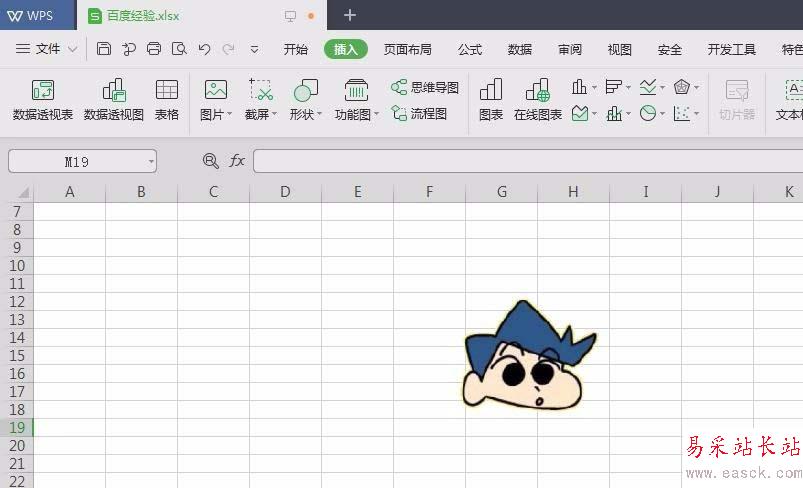Expand the column chart dropdown arrow
The height and width of the screenshot is (488, 803).
tap(594, 88)
